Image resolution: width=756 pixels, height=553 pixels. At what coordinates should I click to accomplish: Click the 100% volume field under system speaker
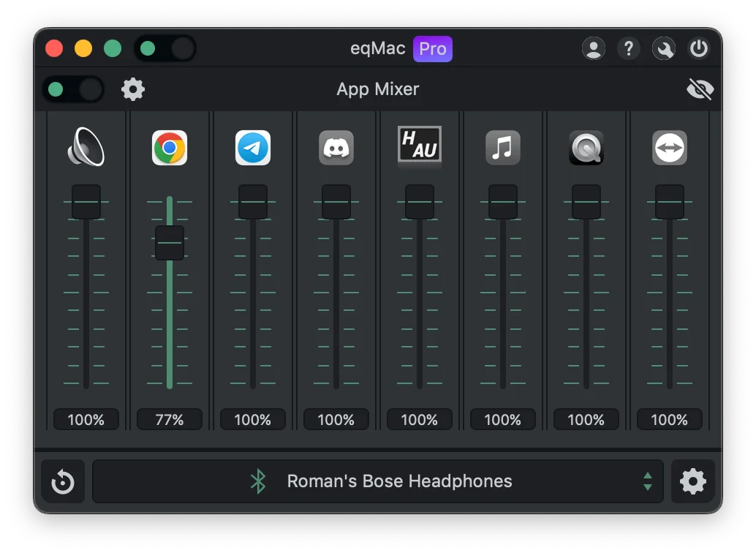tap(86, 419)
